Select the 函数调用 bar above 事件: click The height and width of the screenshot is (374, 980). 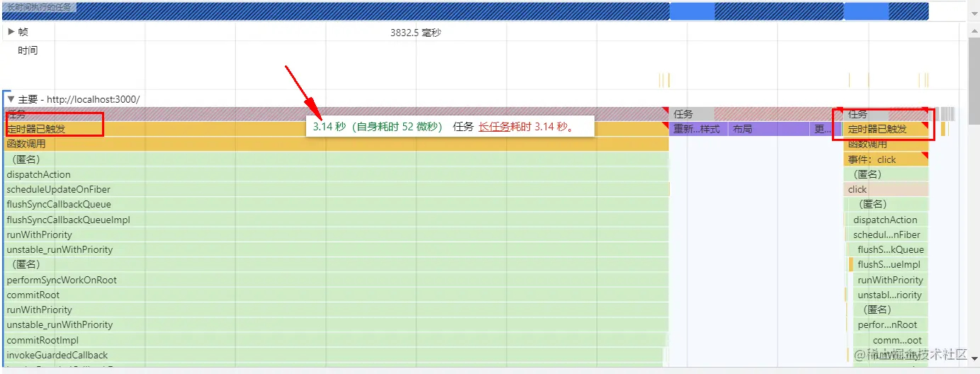pos(886,144)
